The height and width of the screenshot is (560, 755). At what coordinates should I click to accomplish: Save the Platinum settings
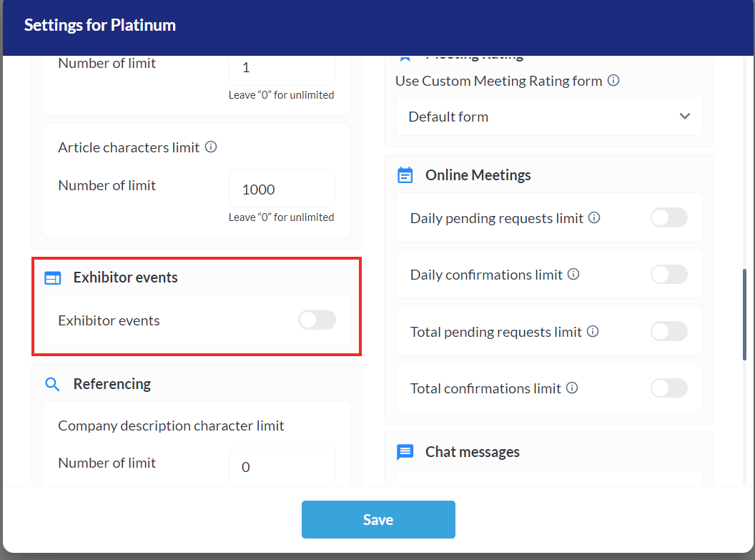[x=378, y=519]
